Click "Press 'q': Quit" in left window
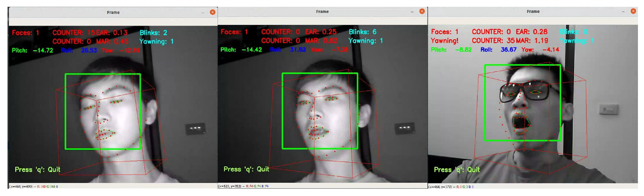This screenshot has height=196, width=644. pos(38,170)
